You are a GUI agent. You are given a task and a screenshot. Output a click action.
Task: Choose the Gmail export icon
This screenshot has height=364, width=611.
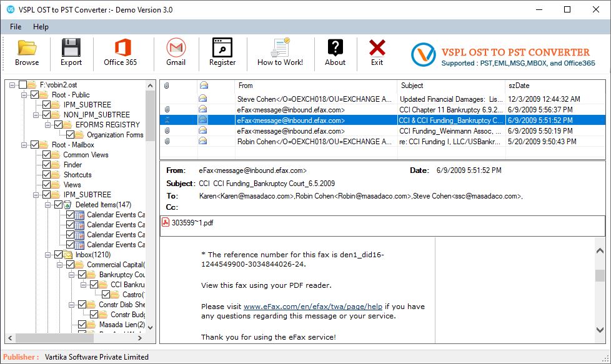[176, 47]
